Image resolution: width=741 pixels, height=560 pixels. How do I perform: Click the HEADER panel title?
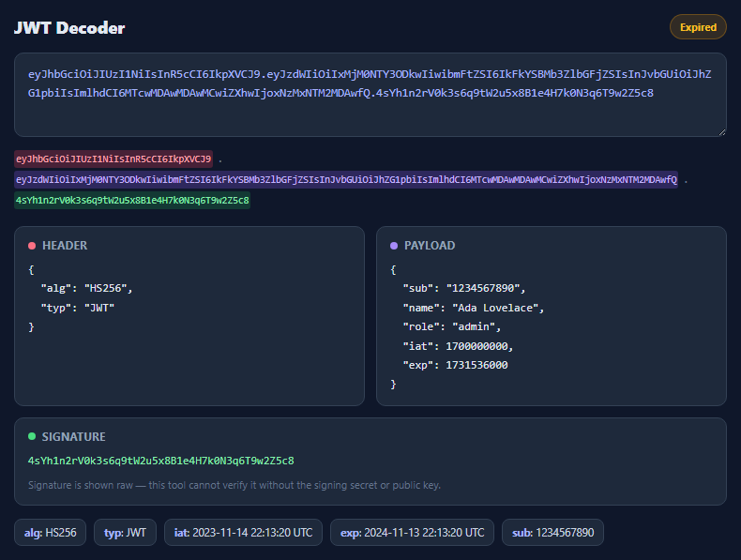click(65, 246)
